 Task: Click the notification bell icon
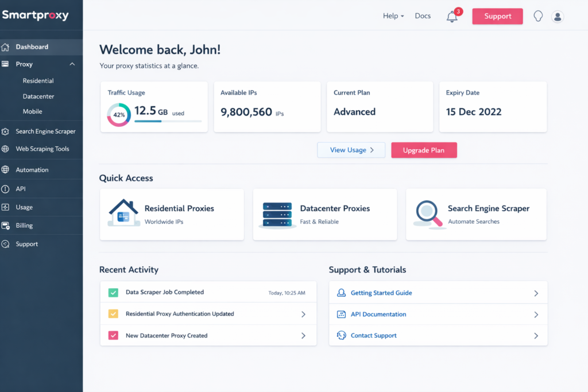coord(452,17)
